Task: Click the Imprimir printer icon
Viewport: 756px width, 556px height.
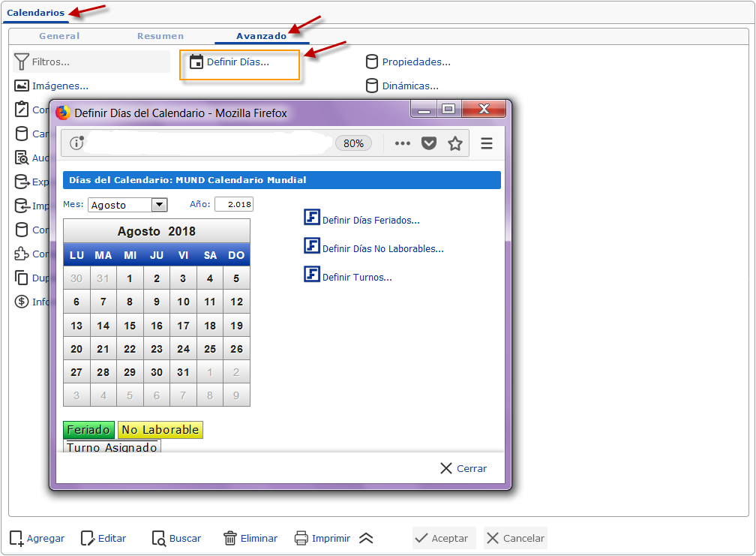Action: coord(303,538)
